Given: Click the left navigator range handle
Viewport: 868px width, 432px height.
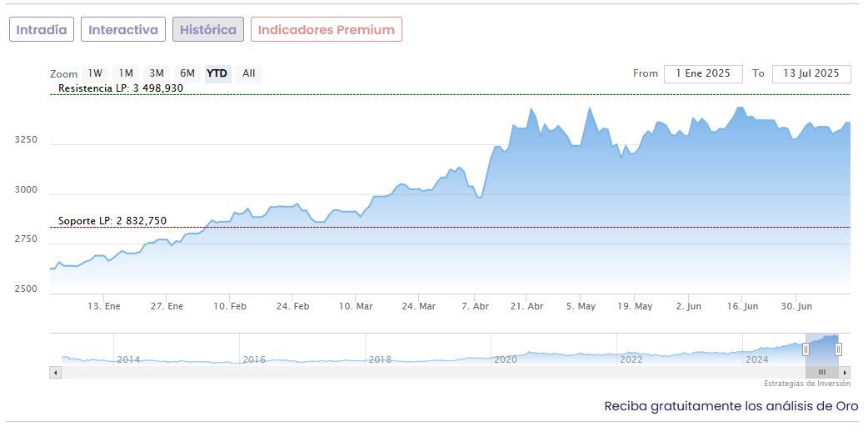Looking at the screenshot, I should click(x=806, y=349).
